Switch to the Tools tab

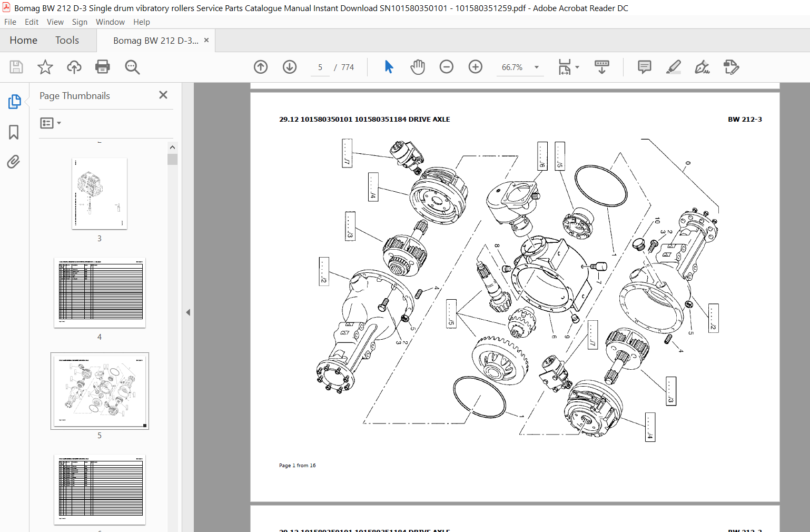pyautogui.click(x=67, y=40)
